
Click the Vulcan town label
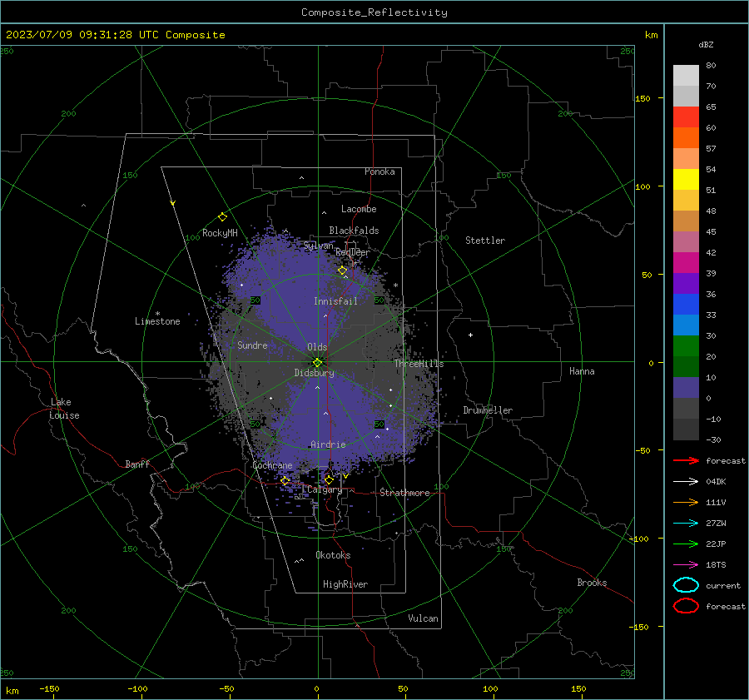(423, 618)
